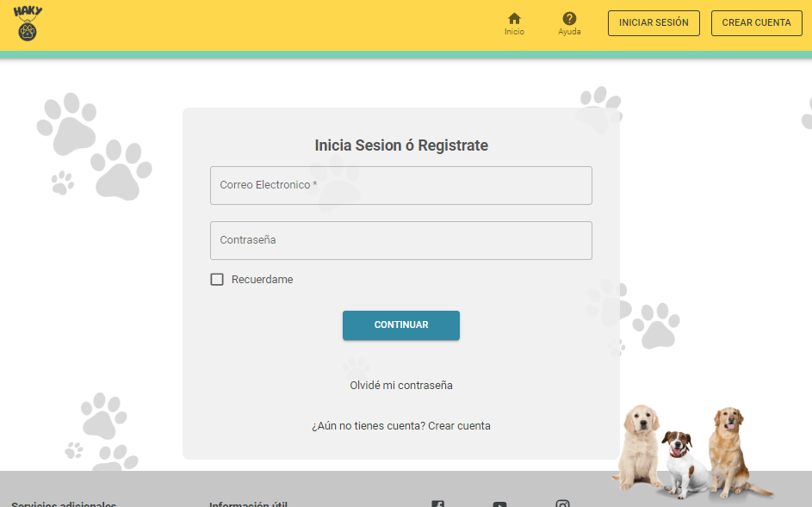Focus the email input on the login form
The width and height of the screenshot is (812, 507).
tap(400, 185)
